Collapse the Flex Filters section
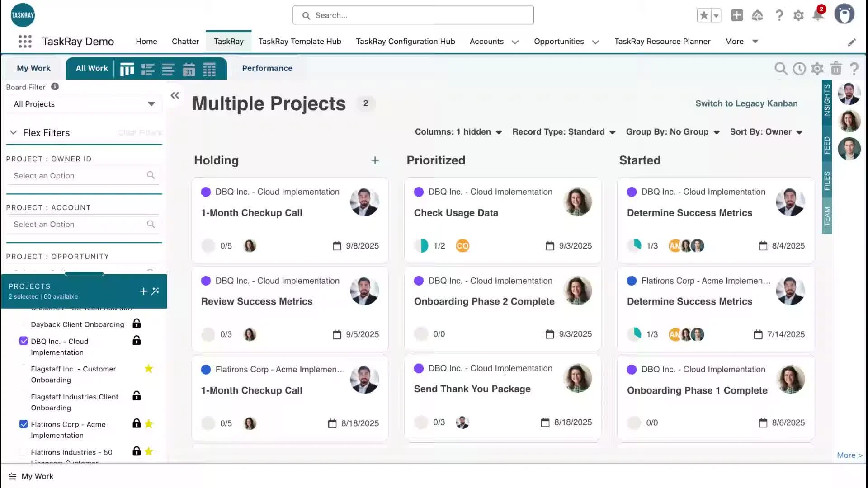 14,133
